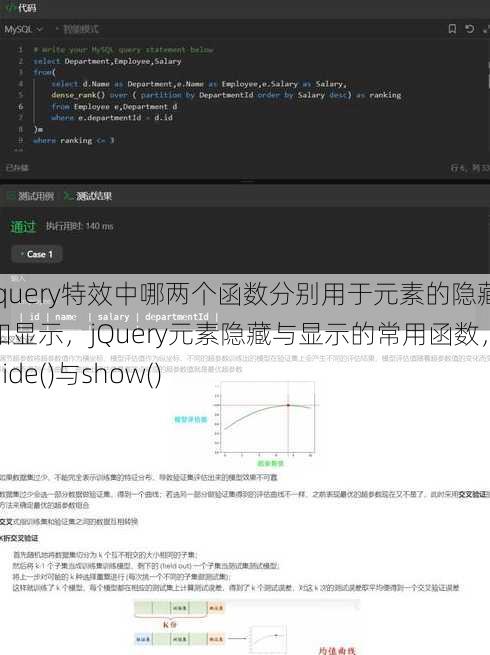Click the red 均值曲线 label
This screenshot has height=655, width=490.
pos(337,650)
